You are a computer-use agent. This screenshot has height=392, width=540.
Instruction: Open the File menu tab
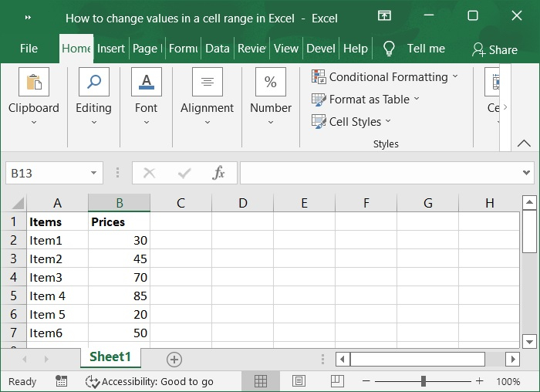tap(29, 48)
